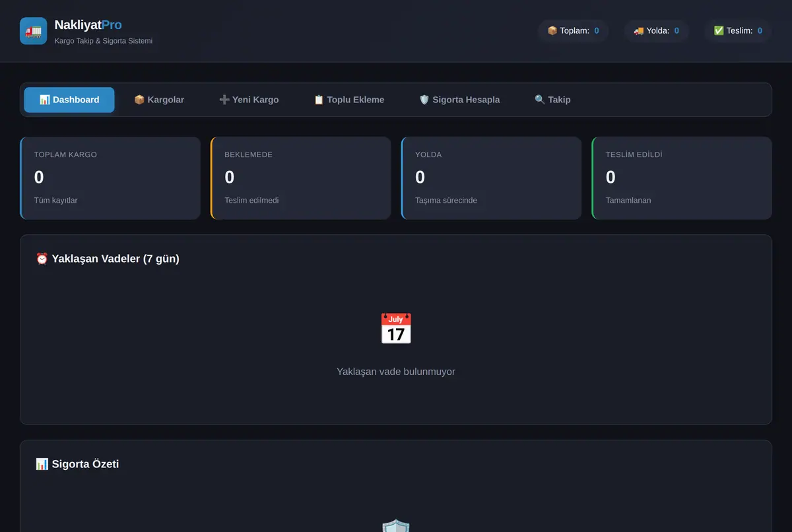The height and width of the screenshot is (532, 792).
Task: Select the Toplam Kargo stat card
Action: click(110, 178)
